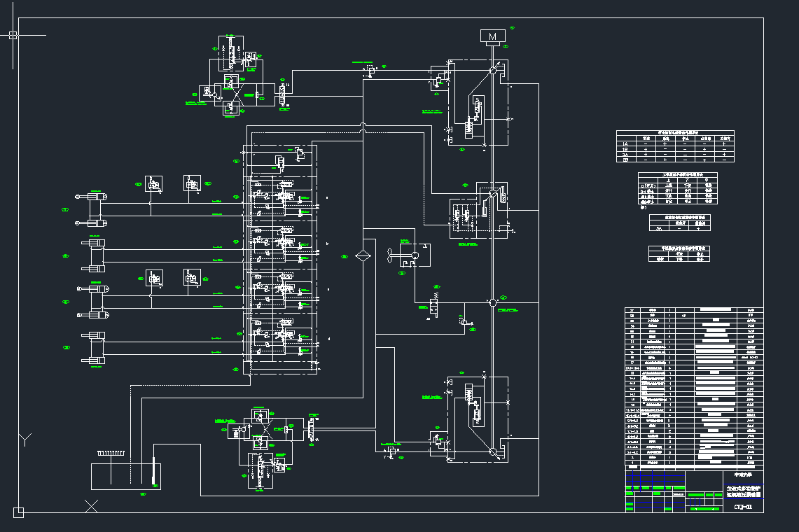Select the small square at bottom-left frame corner
Viewport: 799px width, 532px height.
tap(18, 512)
